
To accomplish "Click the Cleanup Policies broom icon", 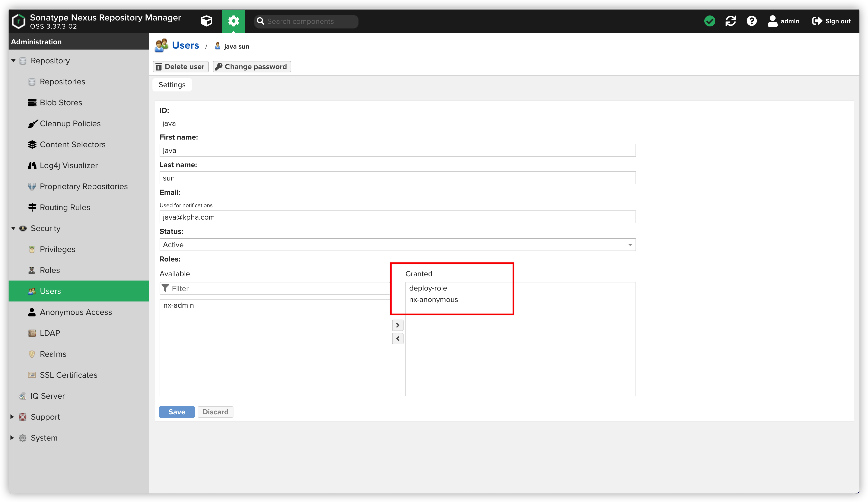I will click(x=33, y=124).
